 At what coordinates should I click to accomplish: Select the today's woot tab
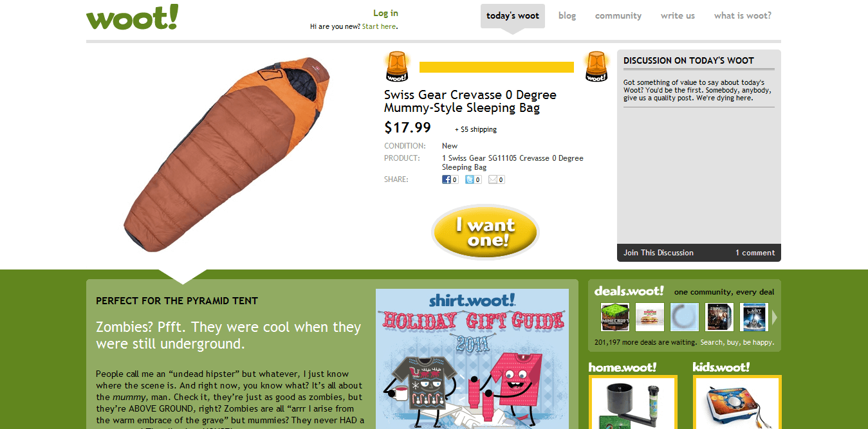[513, 16]
